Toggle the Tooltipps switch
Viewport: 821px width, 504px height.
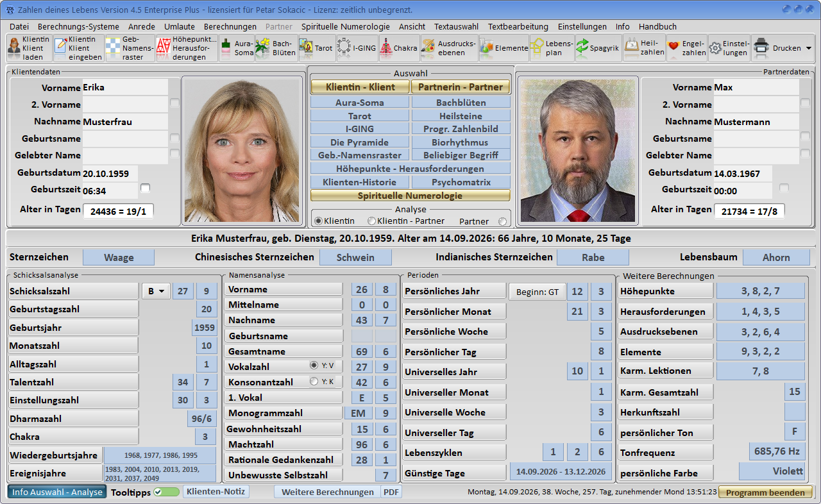click(167, 492)
